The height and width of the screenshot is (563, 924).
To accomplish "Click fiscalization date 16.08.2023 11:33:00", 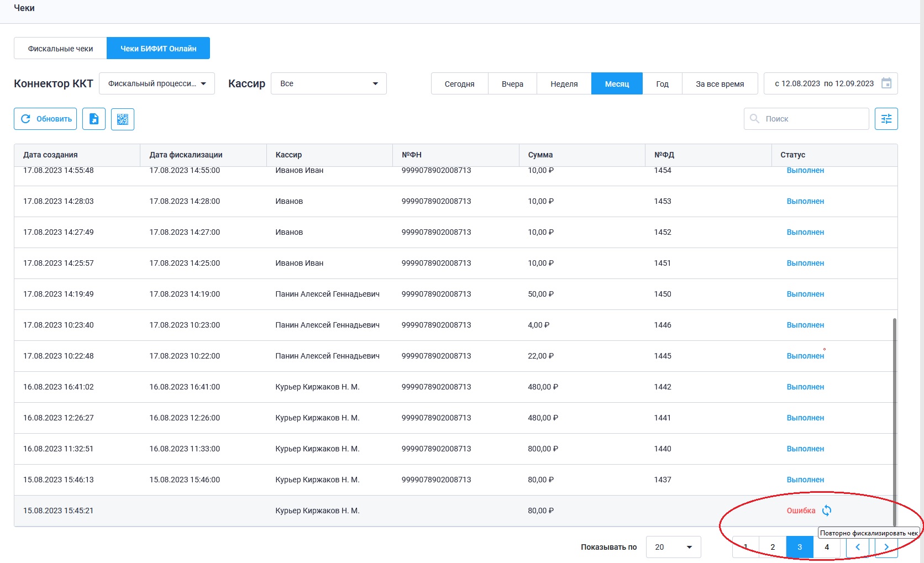I will (x=185, y=449).
